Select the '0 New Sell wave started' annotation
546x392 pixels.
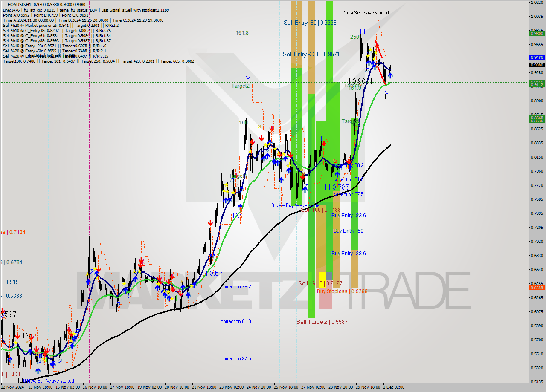point(364,13)
